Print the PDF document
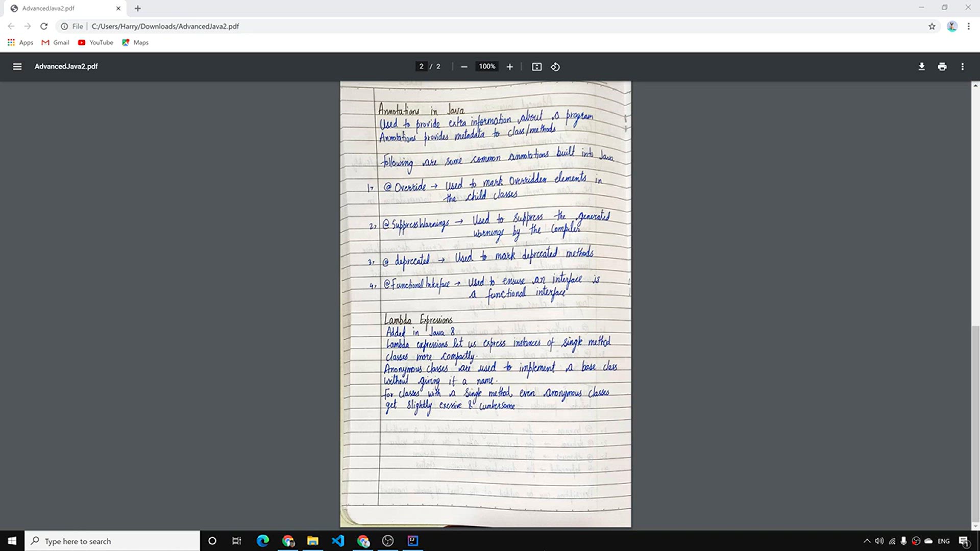 pyautogui.click(x=942, y=66)
